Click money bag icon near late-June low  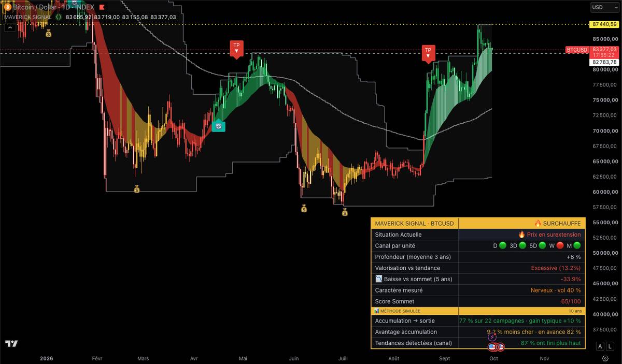304,209
